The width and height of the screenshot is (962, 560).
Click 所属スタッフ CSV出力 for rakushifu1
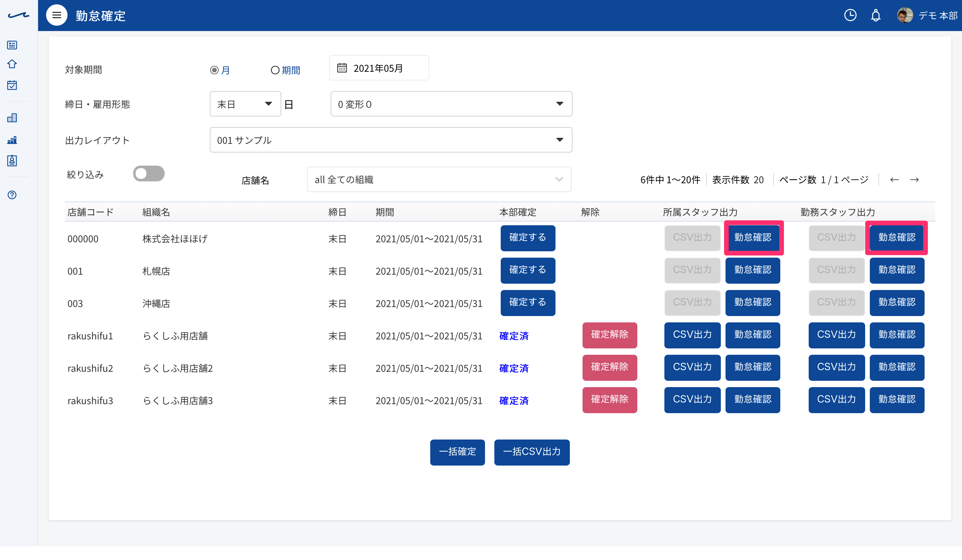(692, 335)
